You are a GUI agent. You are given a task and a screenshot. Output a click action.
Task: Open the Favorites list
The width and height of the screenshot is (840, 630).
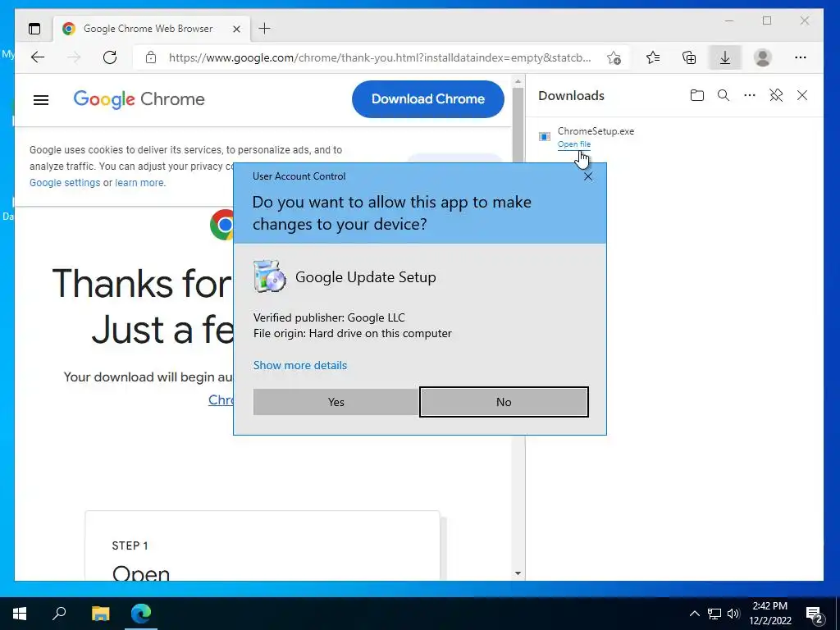click(652, 57)
